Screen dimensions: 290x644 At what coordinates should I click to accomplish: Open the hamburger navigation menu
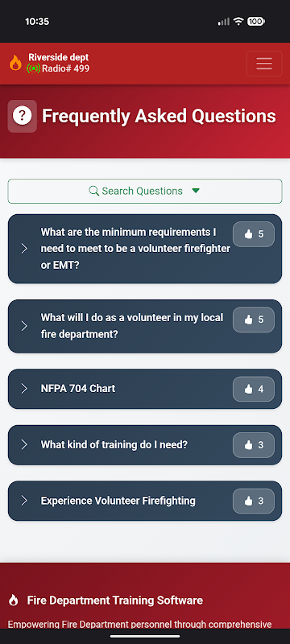point(263,64)
